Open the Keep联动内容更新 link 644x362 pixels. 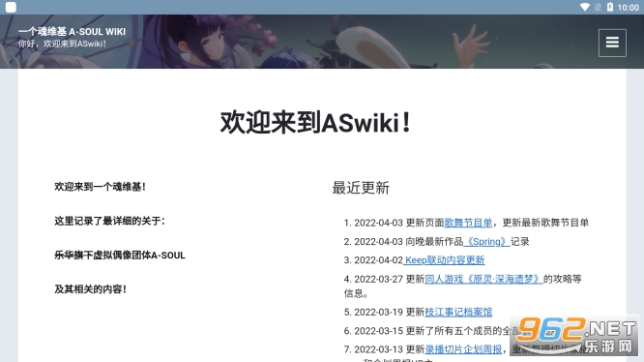pyautogui.click(x=444, y=260)
